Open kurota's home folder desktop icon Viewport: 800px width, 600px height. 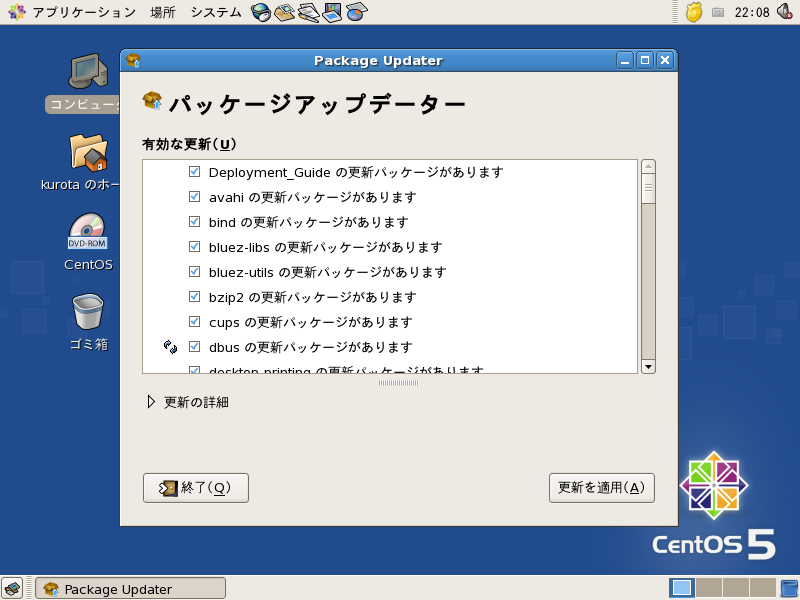(88, 152)
